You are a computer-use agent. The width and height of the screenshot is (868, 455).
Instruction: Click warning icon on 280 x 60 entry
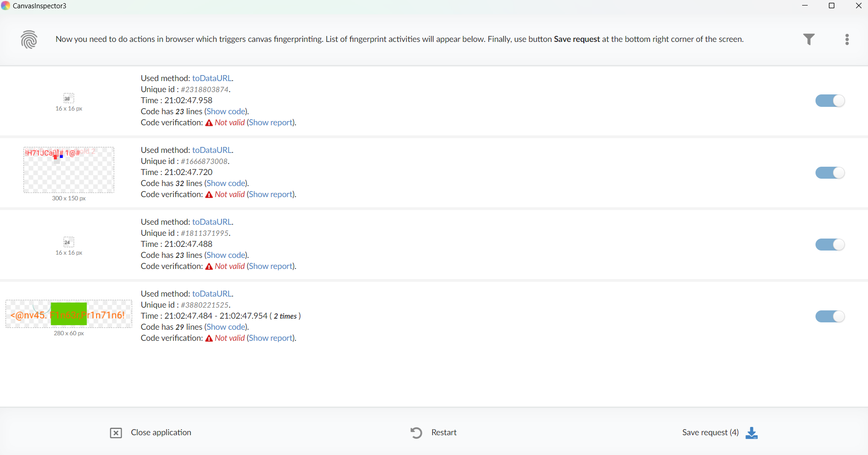pos(209,338)
